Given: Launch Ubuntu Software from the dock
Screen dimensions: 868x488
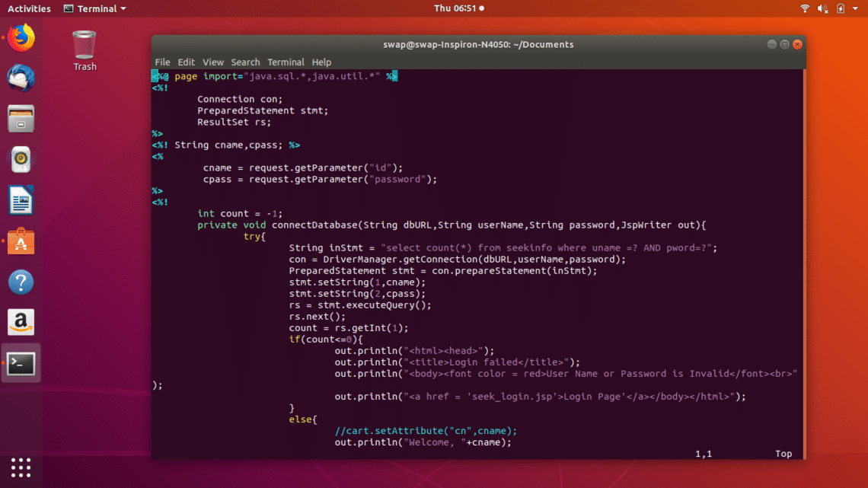Looking at the screenshot, I should click(x=21, y=241).
